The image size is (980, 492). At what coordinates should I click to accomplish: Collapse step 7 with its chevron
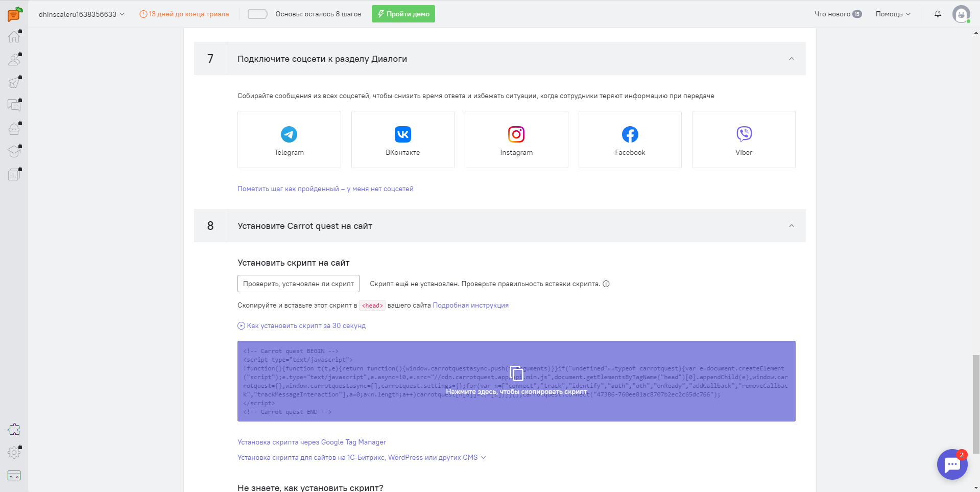coord(792,59)
